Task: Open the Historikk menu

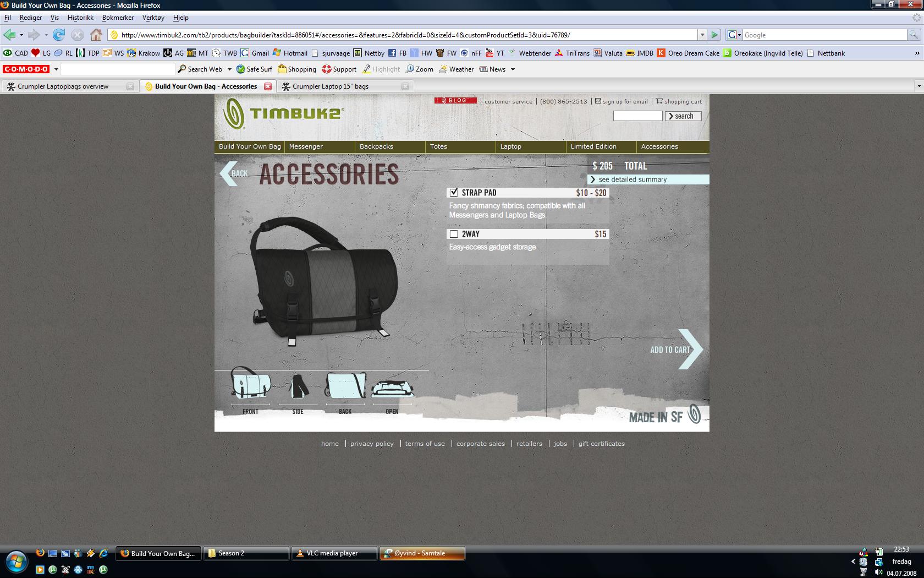Action: coord(80,18)
